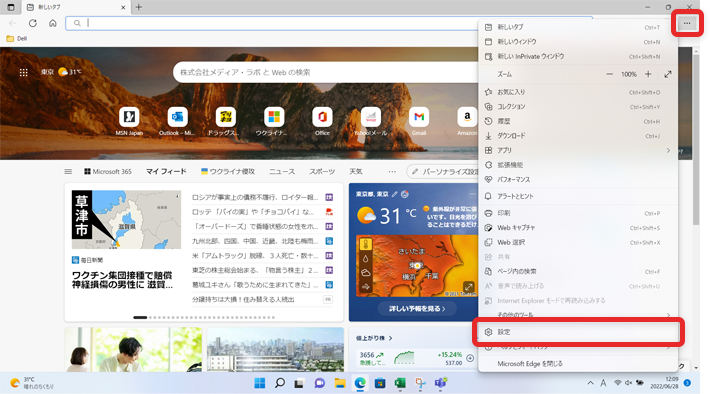Open 設定 from the menu
The image size is (710, 394).
pyautogui.click(x=578, y=332)
